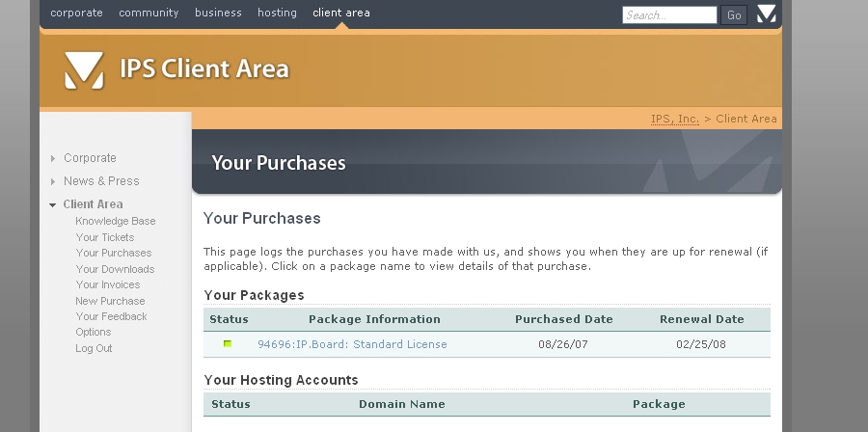View Your Invoices from sidebar
The image size is (868, 432).
(108, 284)
